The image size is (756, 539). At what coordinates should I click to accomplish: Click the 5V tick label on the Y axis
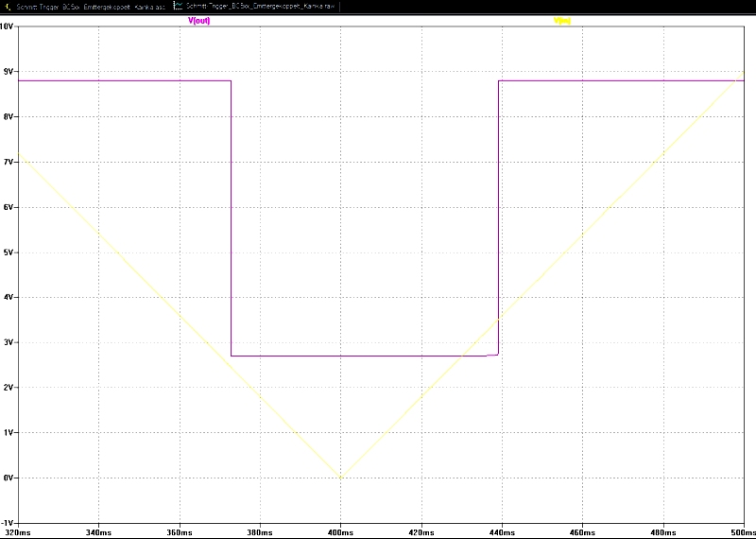tap(9, 252)
